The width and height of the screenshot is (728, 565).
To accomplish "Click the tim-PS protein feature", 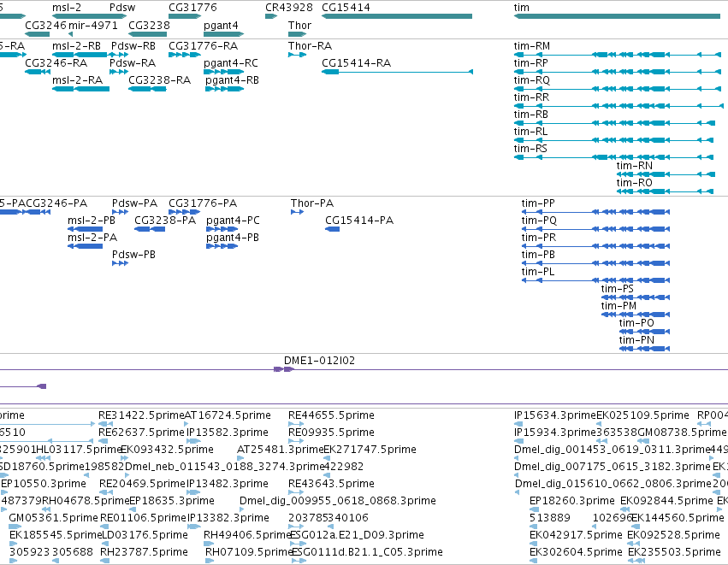I will click(x=636, y=297).
